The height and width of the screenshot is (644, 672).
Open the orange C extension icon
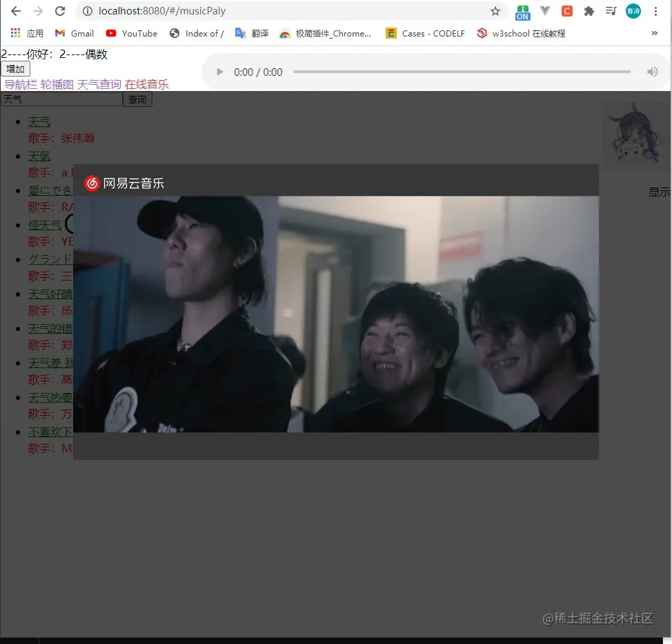567,11
